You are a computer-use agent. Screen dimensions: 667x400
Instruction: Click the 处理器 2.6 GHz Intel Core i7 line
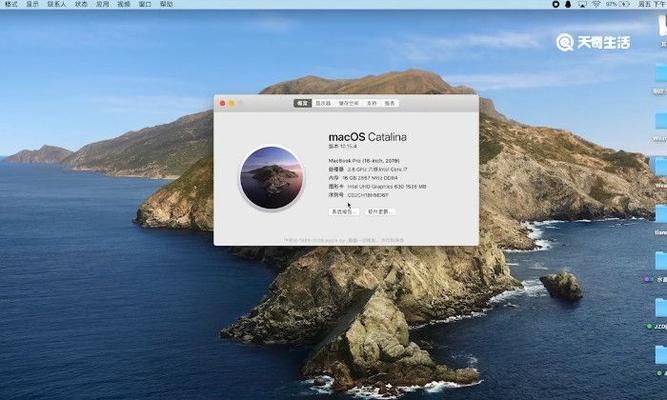tap(368, 169)
